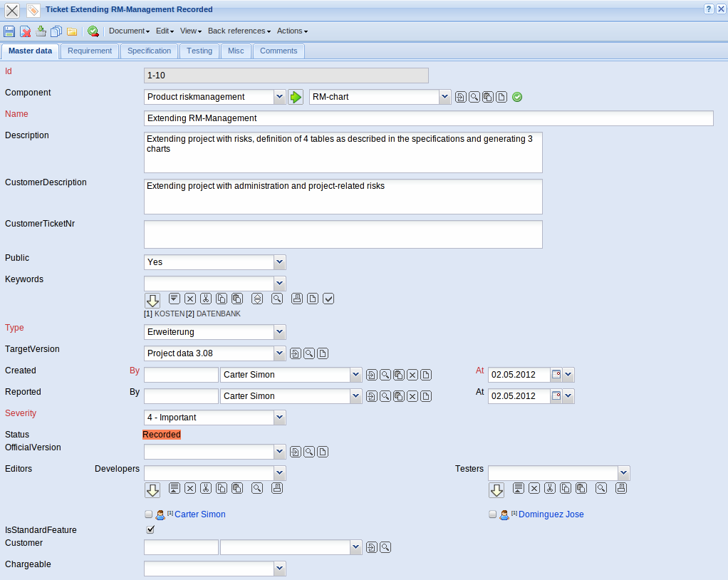Viewport: 728px width, 580px height.
Task: Tick the checkbox beside Carter Simon developer
Action: pos(148,514)
